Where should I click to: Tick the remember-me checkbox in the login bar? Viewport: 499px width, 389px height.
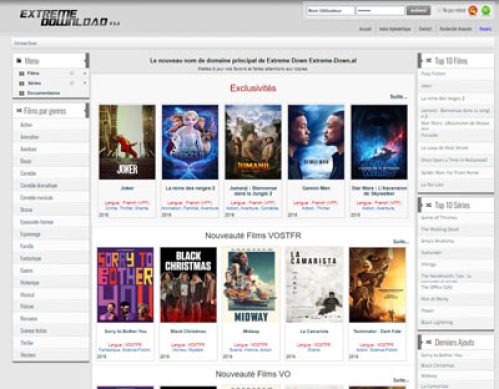coord(439,10)
